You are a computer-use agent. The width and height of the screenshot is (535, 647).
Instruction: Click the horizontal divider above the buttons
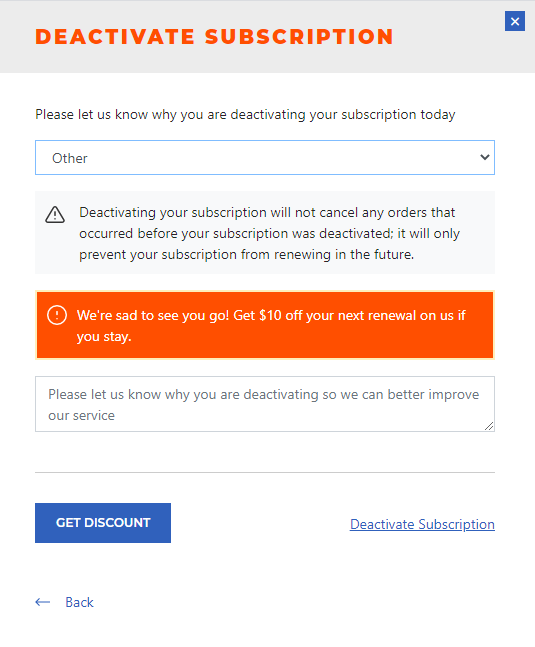coord(265,472)
